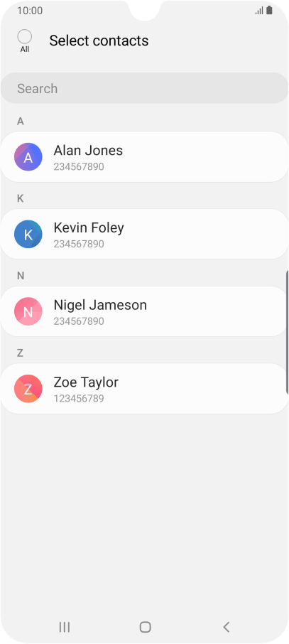Image resolution: width=289 pixels, height=644 pixels.
Task: Choose Nigel Jameson from the list
Action: (145, 311)
